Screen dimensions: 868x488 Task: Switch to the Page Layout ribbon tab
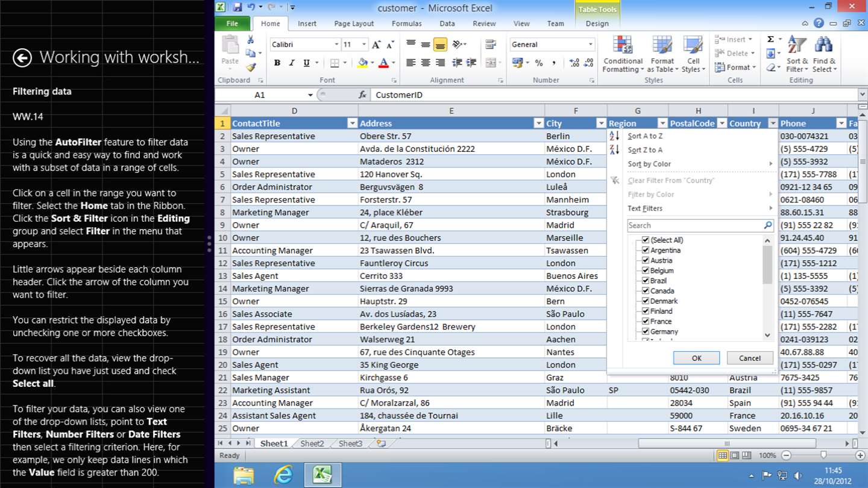click(x=354, y=23)
